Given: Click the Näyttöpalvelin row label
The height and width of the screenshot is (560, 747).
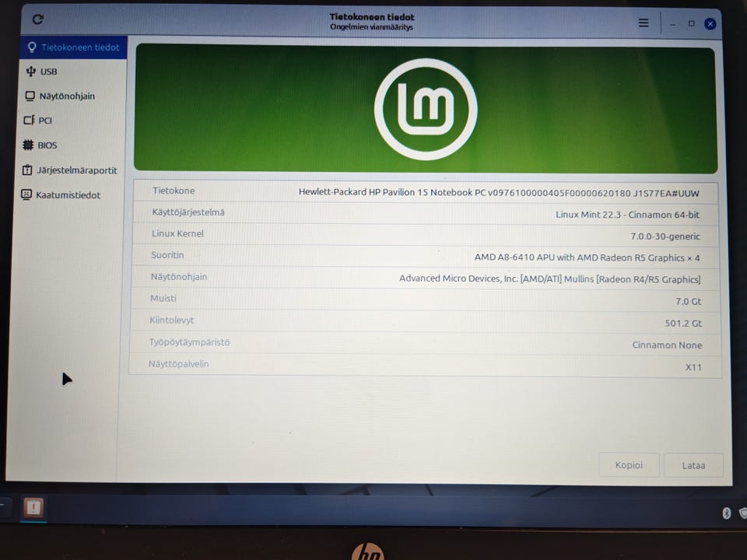Looking at the screenshot, I should tap(178, 364).
